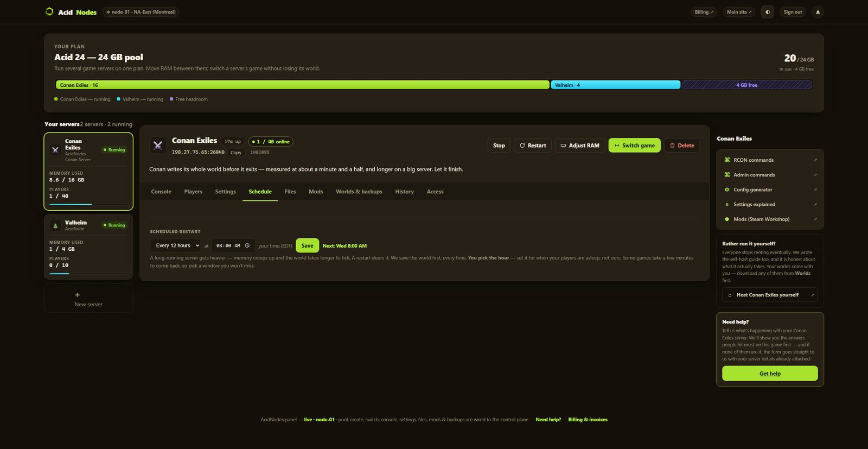Image resolution: width=868 pixels, height=449 pixels.
Task: Open Billing & invoices in the footer
Action: (588, 420)
